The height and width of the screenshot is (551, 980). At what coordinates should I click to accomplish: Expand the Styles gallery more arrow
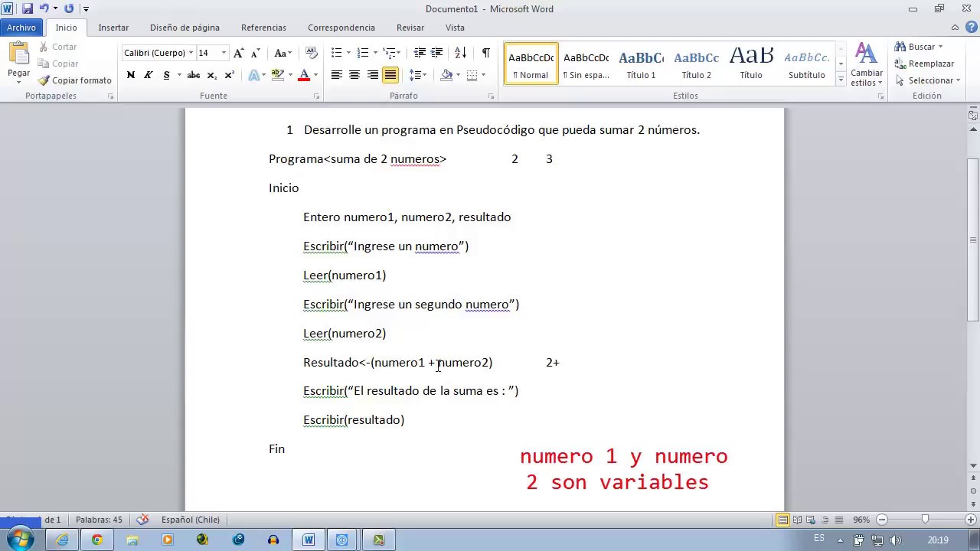(841, 80)
